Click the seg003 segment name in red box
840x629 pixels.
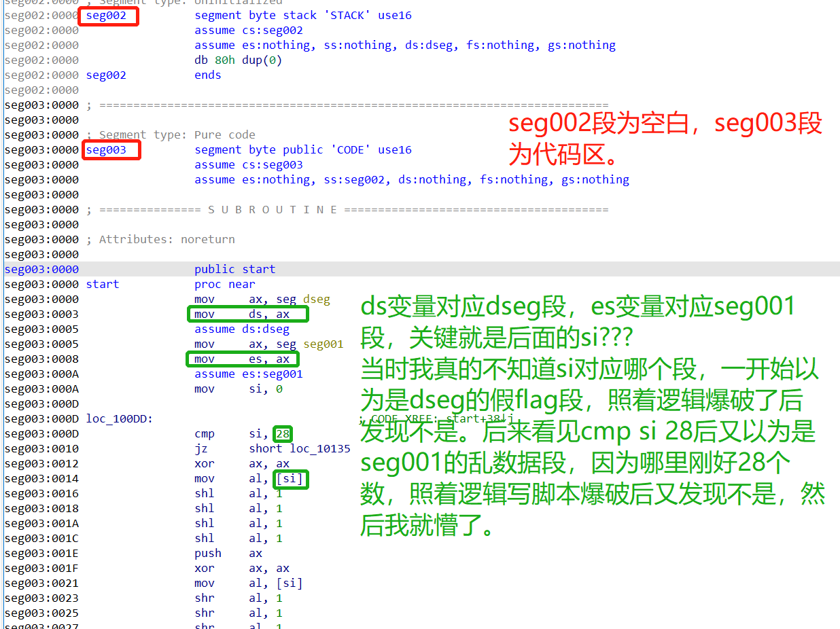pyautogui.click(x=109, y=149)
